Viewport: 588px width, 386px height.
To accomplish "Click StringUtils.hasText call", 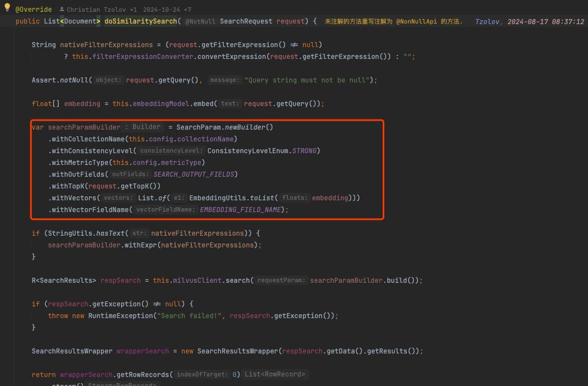I will (86, 233).
